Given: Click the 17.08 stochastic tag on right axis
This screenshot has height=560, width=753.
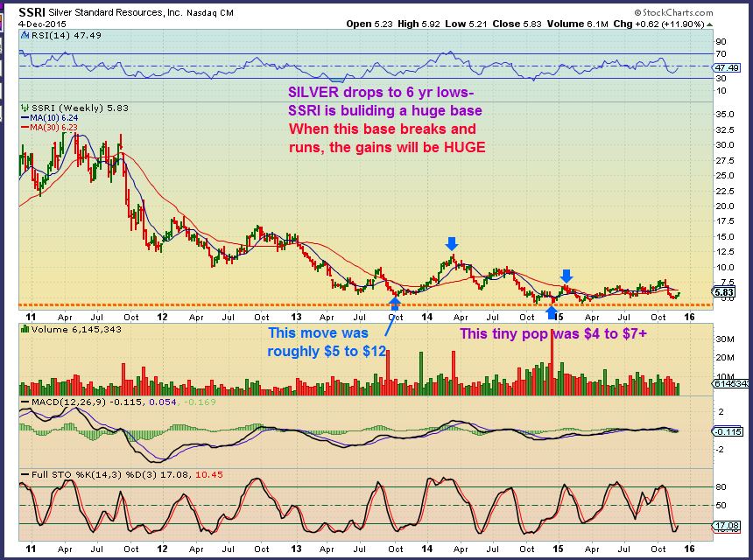Looking at the screenshot, I should (727, 527).
